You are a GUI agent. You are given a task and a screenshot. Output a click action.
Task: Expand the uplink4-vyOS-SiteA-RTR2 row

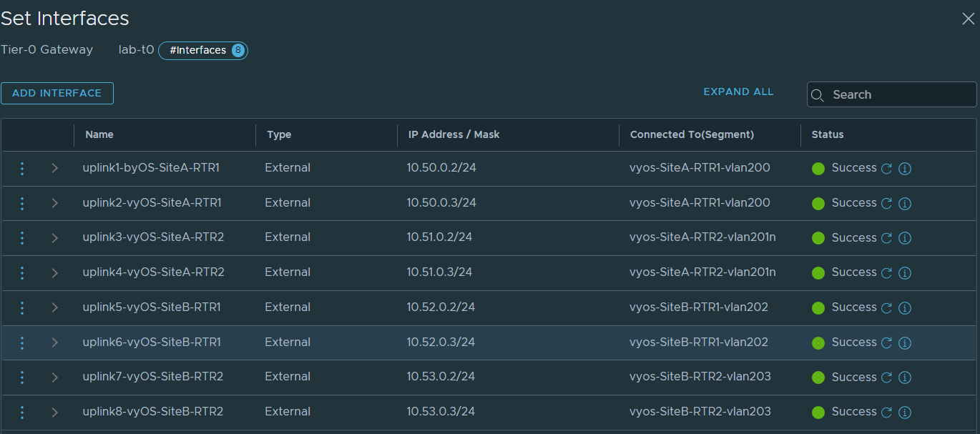click(x=55, y=272)
